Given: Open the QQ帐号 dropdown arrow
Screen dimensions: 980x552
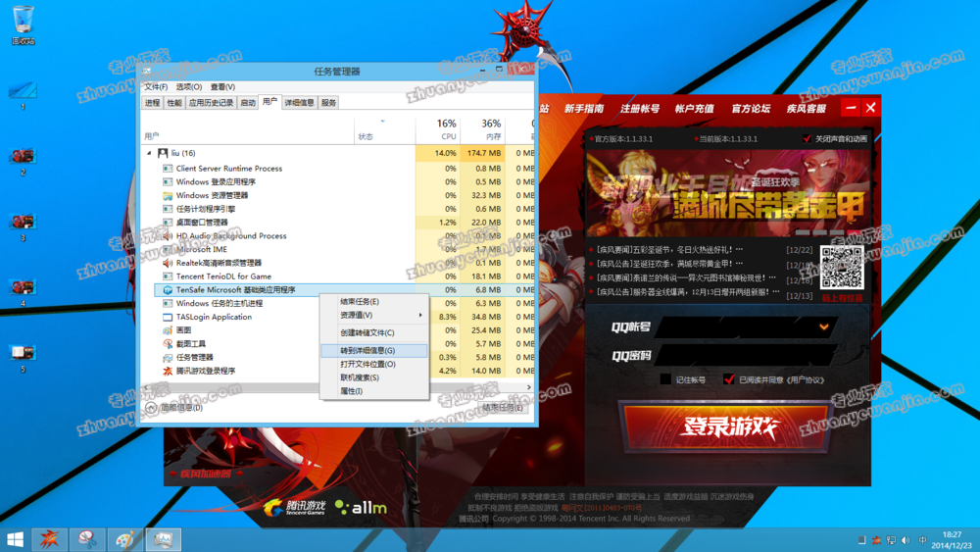Looking at the screenshot, I should point(824,326).
